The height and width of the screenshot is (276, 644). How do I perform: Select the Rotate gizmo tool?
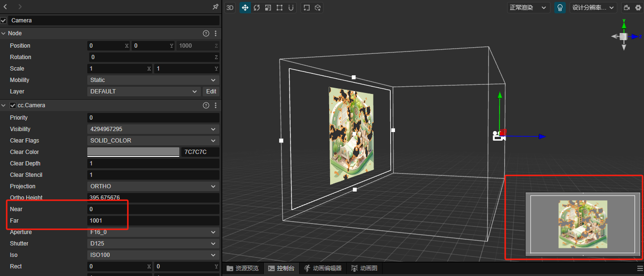point(257,8)
